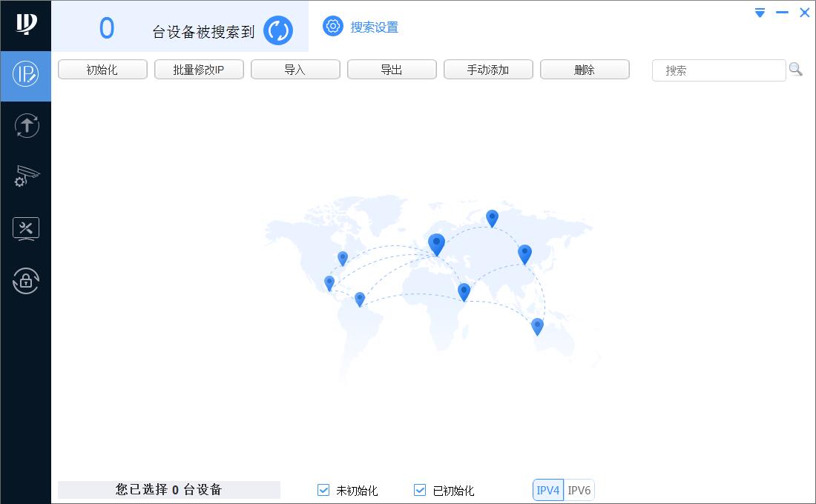Open the device configuration camera icon
Screen dimensions: 816x504
pyautogui.click(x=26, y=176)
